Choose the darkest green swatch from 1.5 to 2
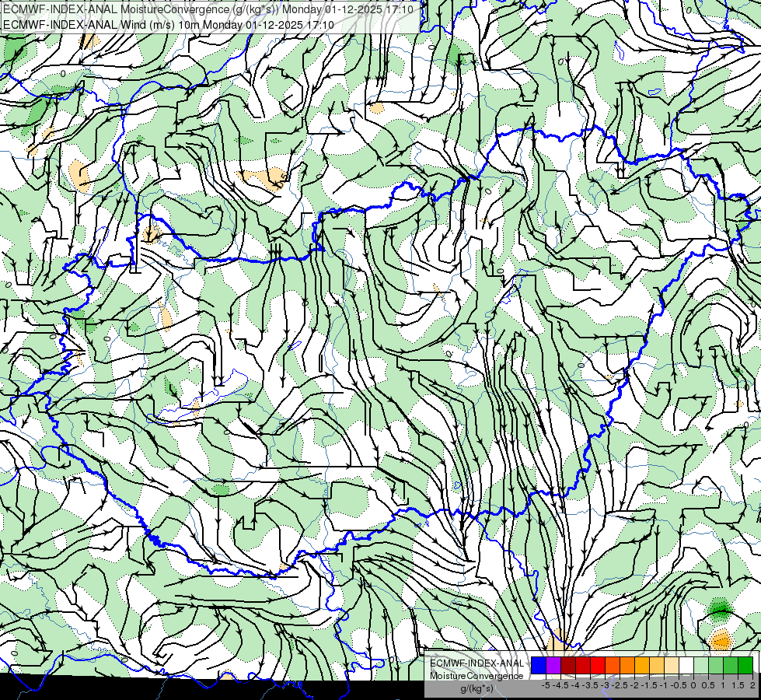 745,666
